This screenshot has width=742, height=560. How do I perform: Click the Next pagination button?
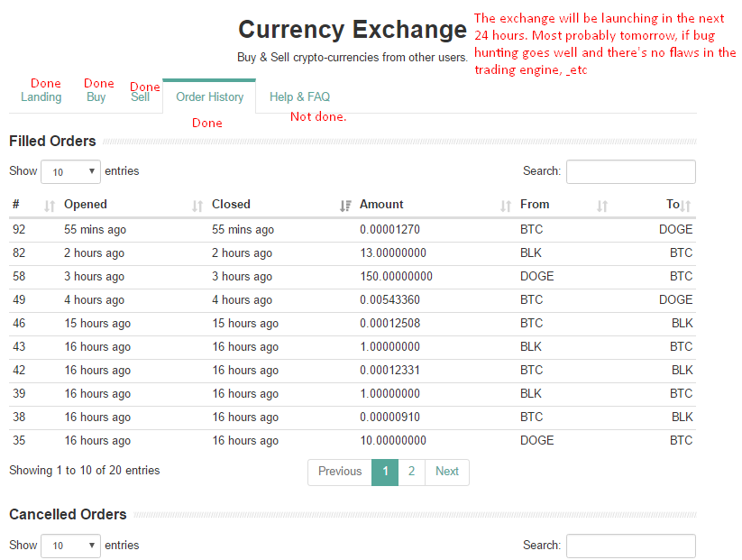[446, 472]
